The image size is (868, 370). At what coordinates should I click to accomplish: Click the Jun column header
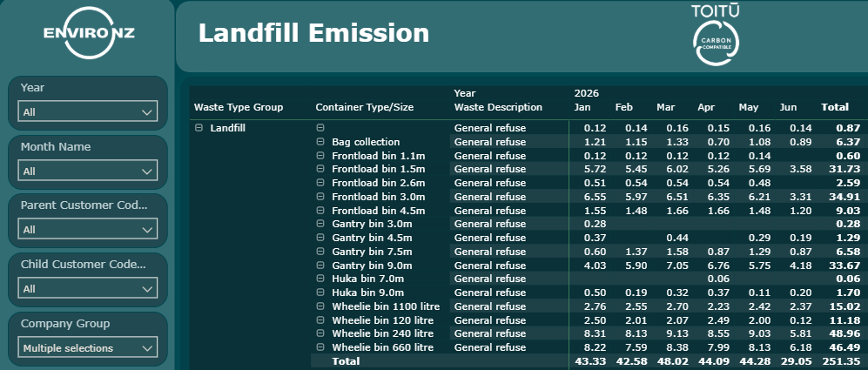[788, 107]
